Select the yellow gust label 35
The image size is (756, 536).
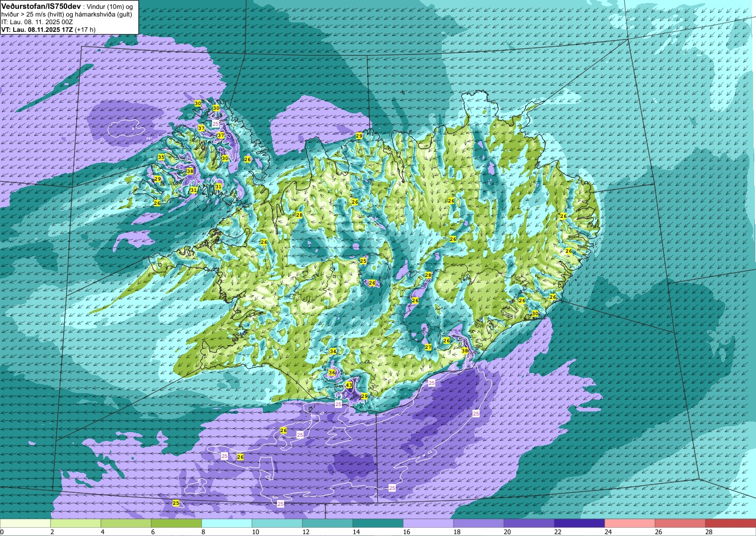click(x=161, y=157)
